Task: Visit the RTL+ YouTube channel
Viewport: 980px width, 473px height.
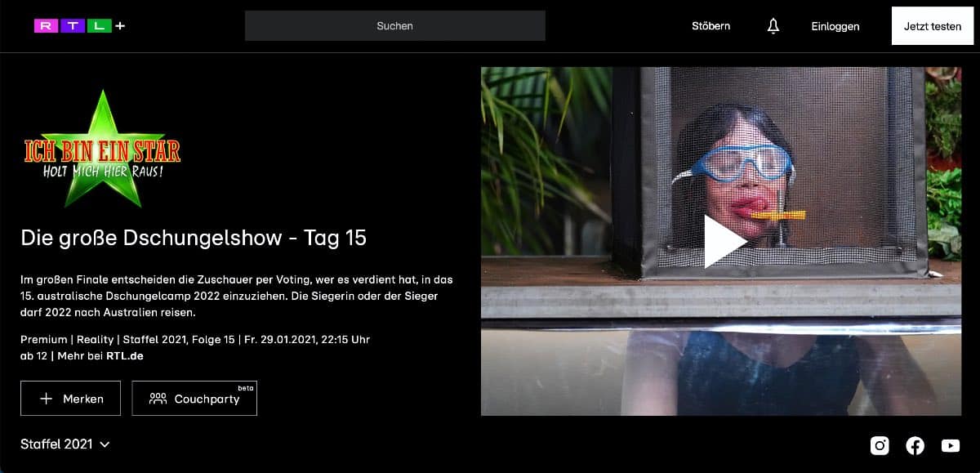Action: [x=951, y=445]
